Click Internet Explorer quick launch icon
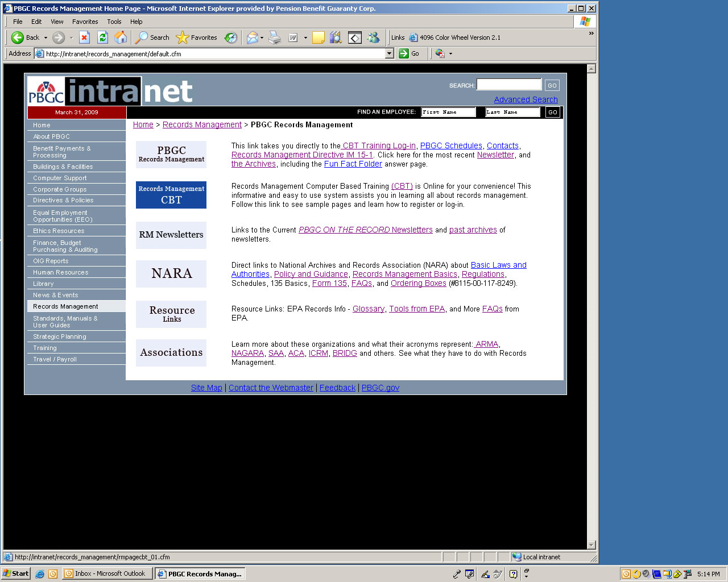728x582 pixels. pyautogui.click(x=40, y=574)
